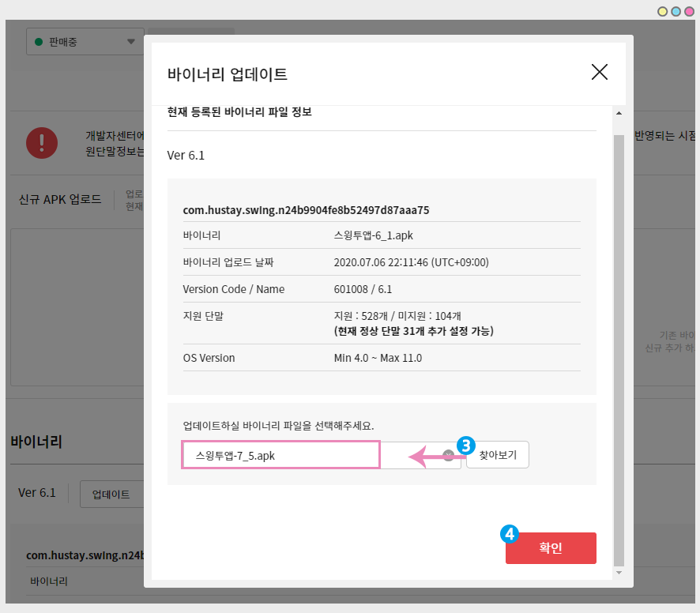Click the com.hustay.swing package name in the dialog
Image resolution: width=700 pixels, height=613 pixels.
[306, 210]
